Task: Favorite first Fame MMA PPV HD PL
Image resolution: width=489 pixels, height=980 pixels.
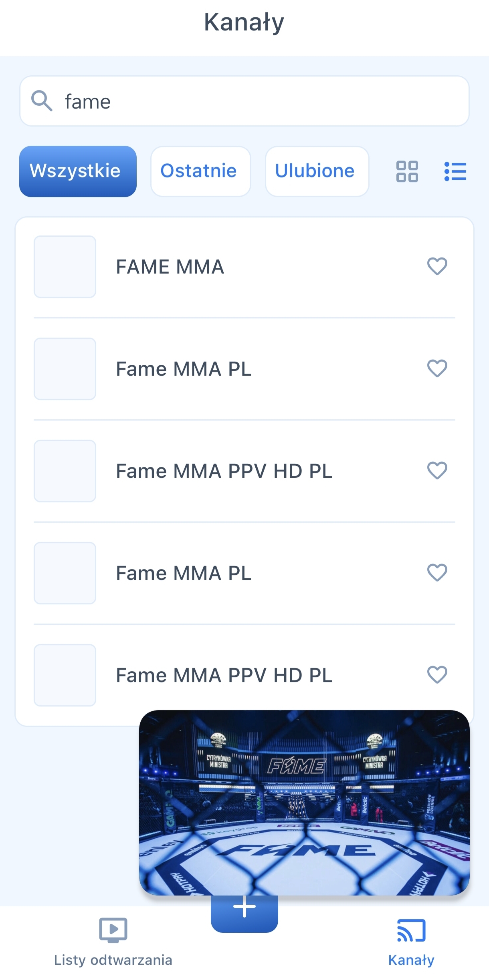Action: click(437, 471)
